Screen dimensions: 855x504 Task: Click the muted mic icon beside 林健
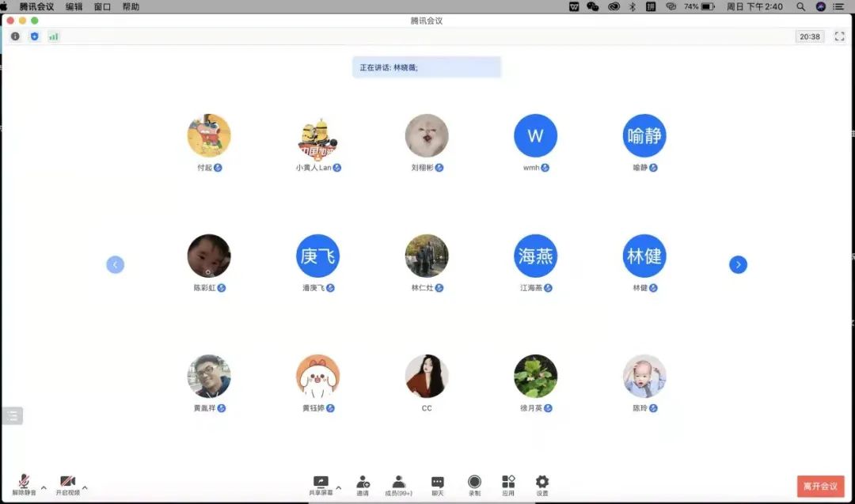653,288
